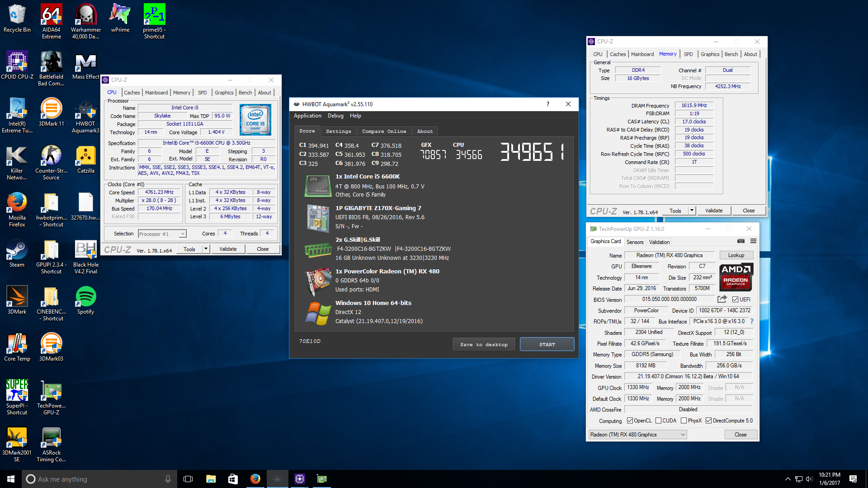This screenshot has width=868, height=488.
Task: Click the START button in Aquamark
Action: [x=547, y=344]
